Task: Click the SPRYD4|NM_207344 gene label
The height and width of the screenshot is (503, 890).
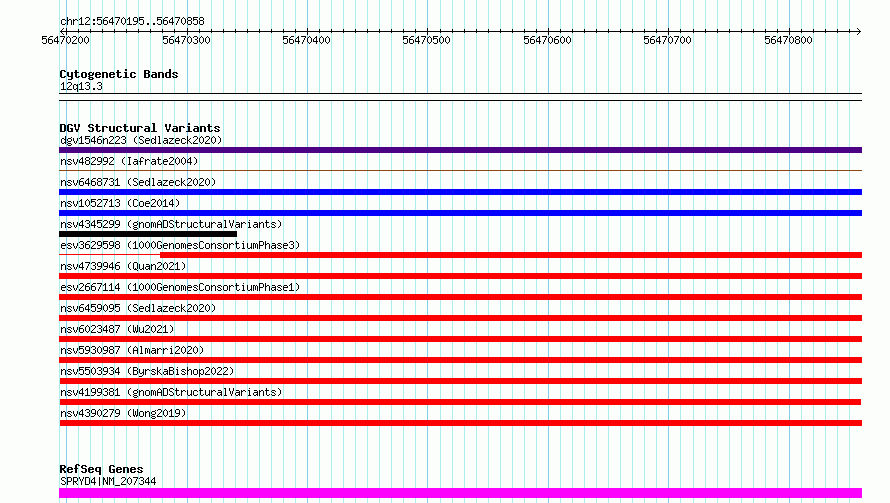Action: 108,481
